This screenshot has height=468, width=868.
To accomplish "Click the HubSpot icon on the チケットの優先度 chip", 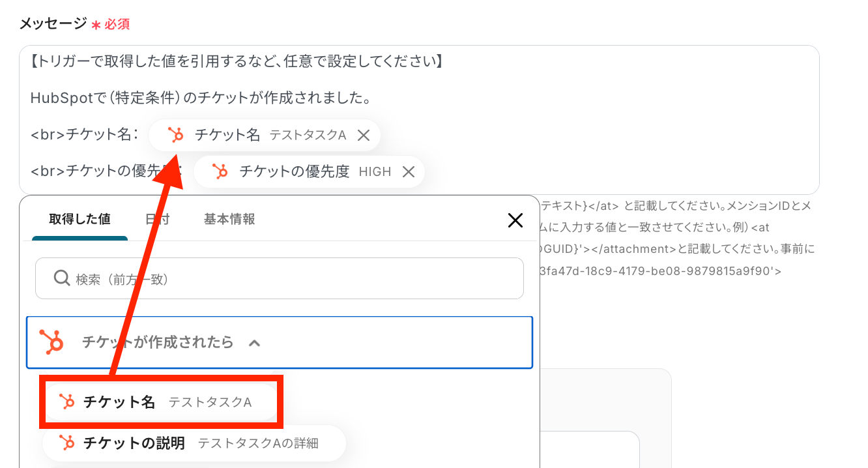I will [220, 171].
